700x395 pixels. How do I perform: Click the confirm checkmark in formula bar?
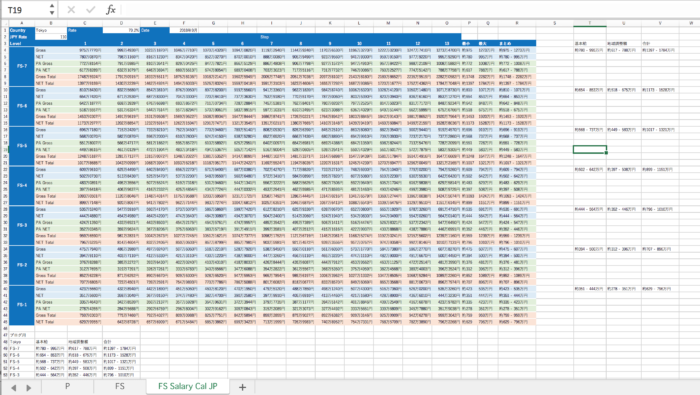click(91, 10)
